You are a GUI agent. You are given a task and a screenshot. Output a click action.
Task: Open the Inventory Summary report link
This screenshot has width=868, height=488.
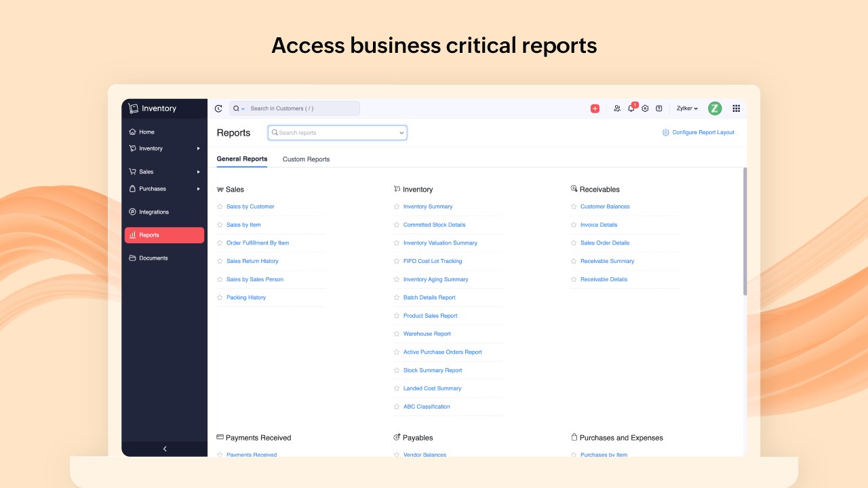point(428,207)
